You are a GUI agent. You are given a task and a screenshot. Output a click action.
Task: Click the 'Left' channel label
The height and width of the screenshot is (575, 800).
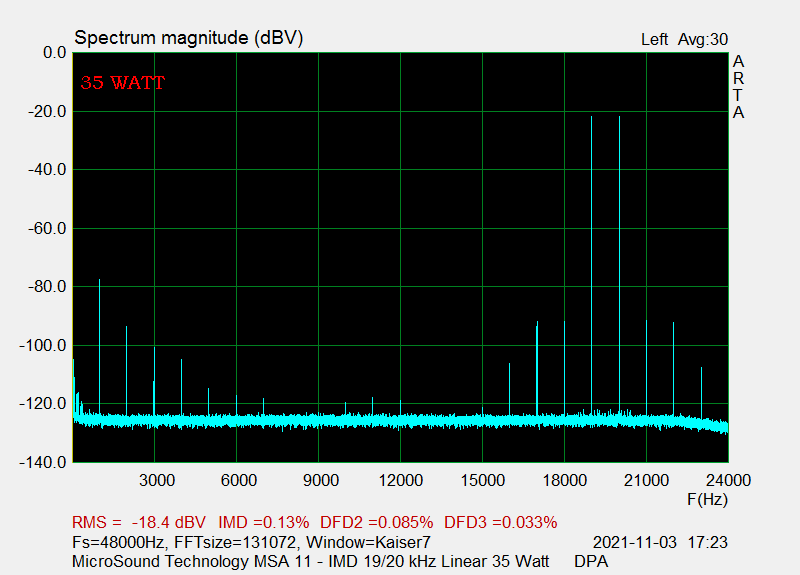tap(655, 39)
